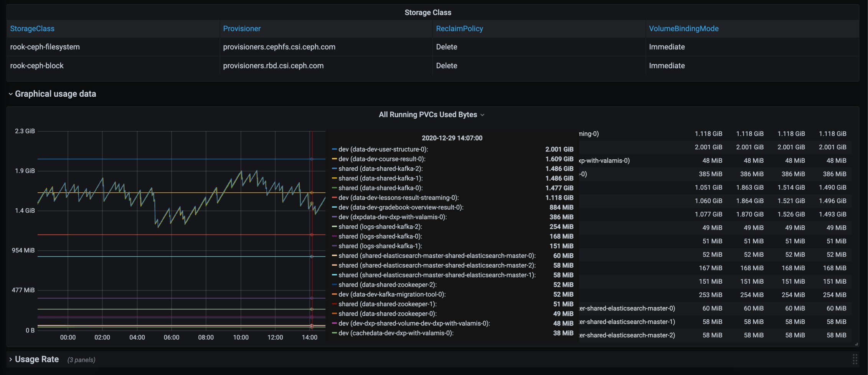Collapse the Graphical usage data row chevron
The width and height of the screenshot is (868, 375).
[11, 94]
